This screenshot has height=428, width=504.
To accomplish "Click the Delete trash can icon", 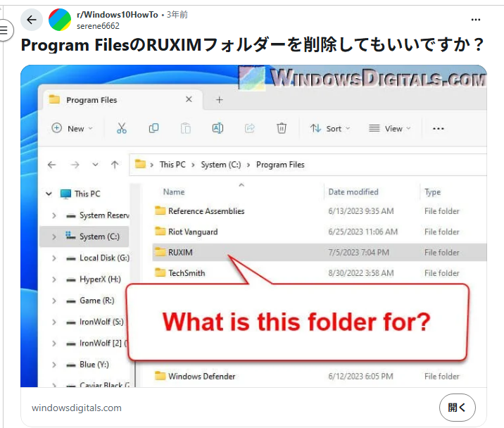I will pos(282,128).
